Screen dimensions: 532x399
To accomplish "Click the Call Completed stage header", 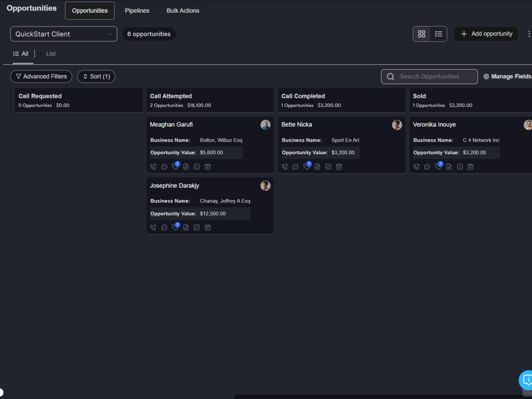I will click(x=342, y=100).
